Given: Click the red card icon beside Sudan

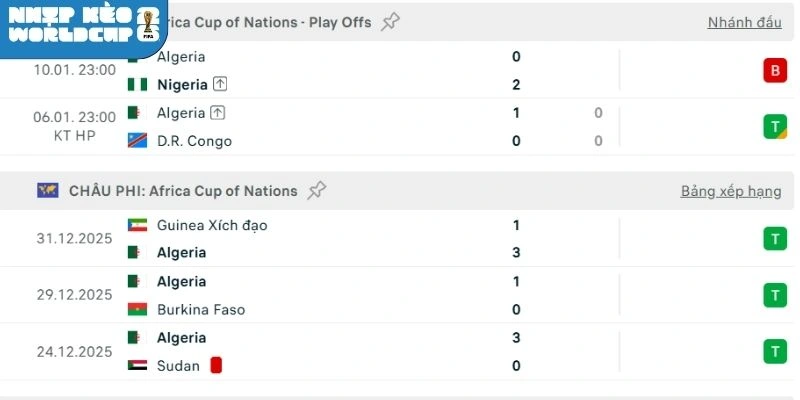Looking at the screenshot, I should pyautogui.click(x=215, y=366).
